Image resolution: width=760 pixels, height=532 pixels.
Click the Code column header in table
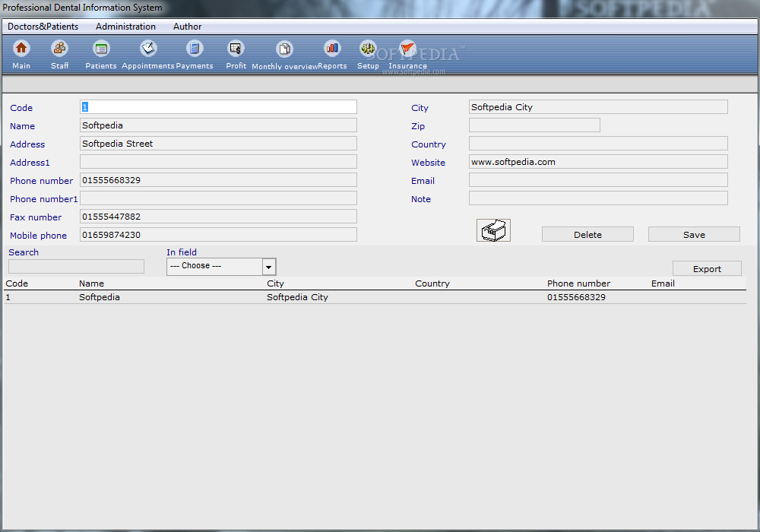(x=17, y=283)
